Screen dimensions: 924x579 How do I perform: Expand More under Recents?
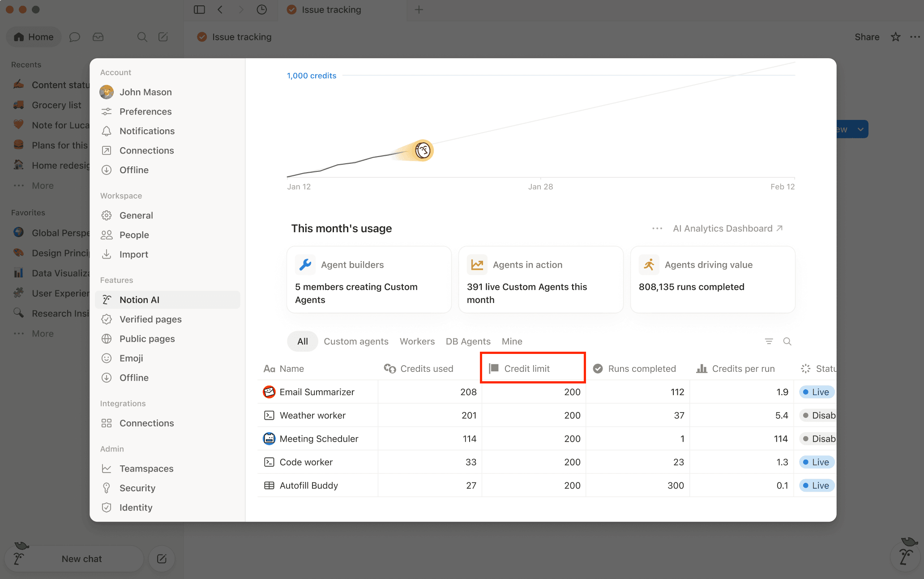(42, 185)
